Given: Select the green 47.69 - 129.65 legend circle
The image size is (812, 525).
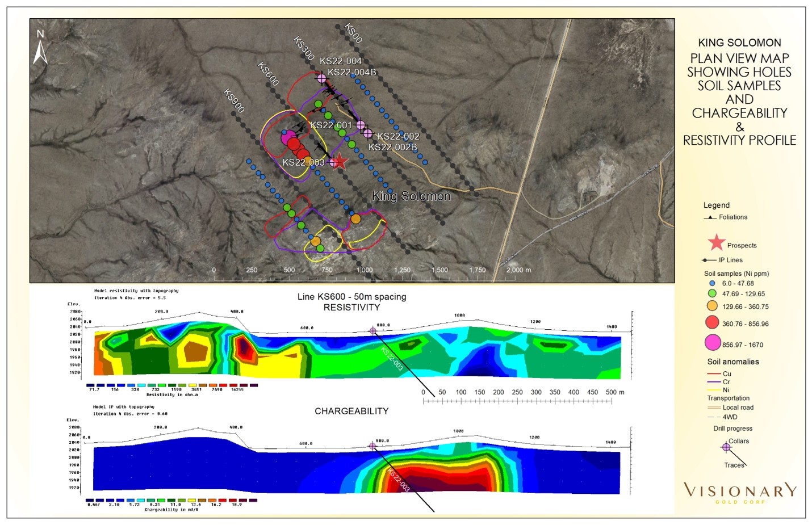Looking at the screenshot, I should coord(712,293).
